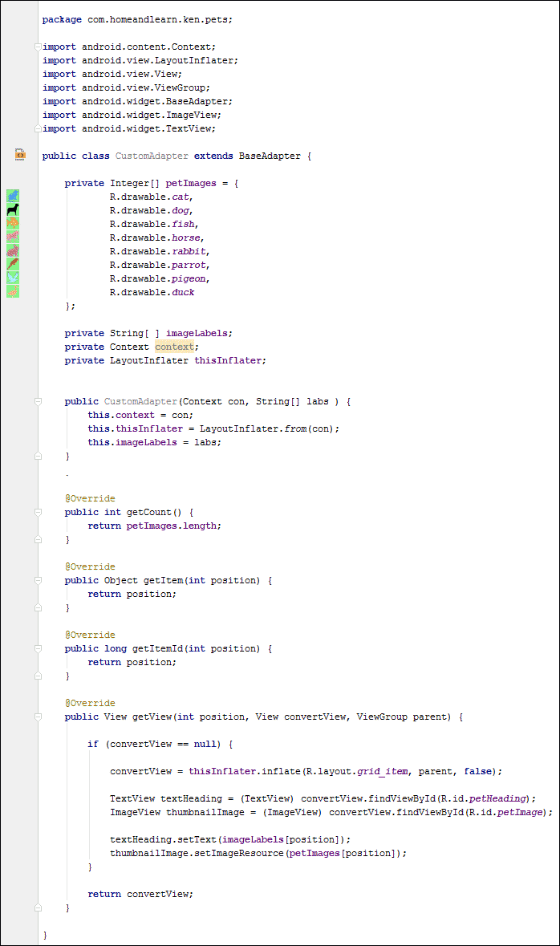Open the pigeon drawable gutter icon
Screen dimensions: 560x946
pyautogui.click(x=13, y=278)
